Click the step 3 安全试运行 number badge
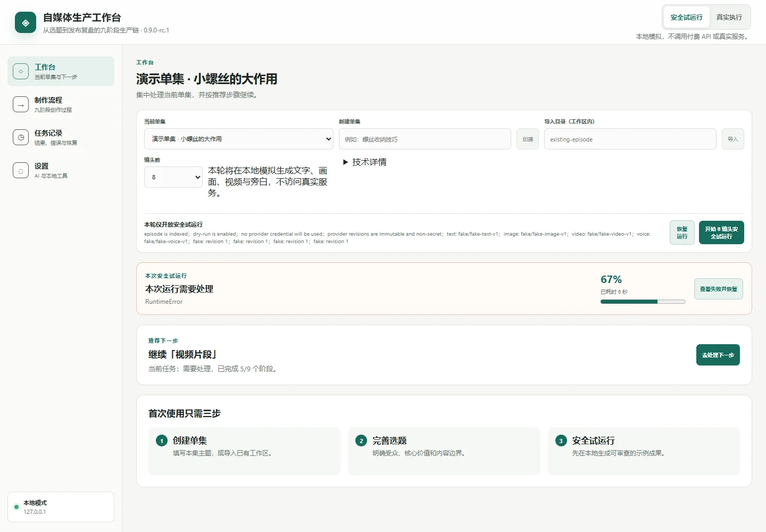766x532 pixels. (x=561, y=440)
